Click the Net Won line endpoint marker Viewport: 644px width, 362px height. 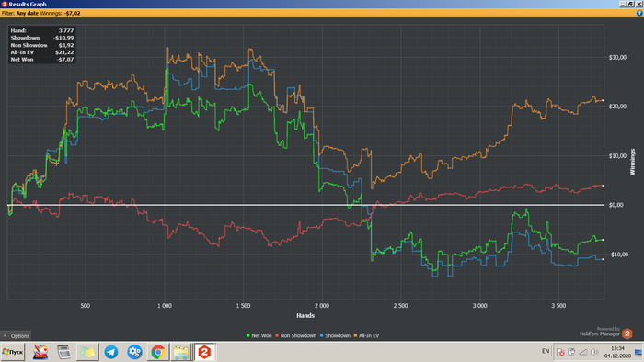[x=603, y=240]
